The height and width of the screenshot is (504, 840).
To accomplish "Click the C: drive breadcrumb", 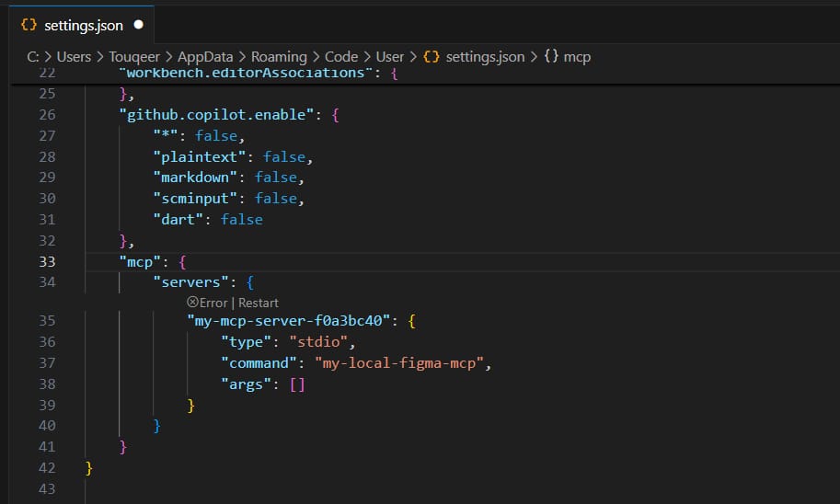I will point(32,57).
